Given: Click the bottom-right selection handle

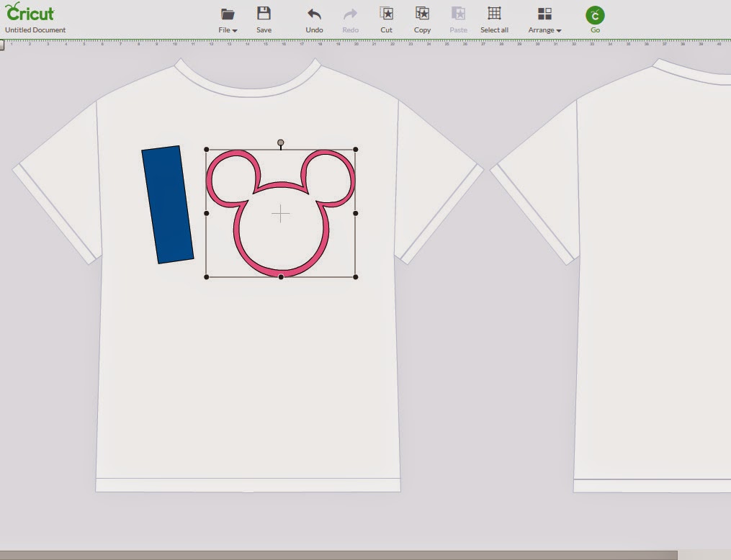Looking at the screenshot, I should (356, 277).
